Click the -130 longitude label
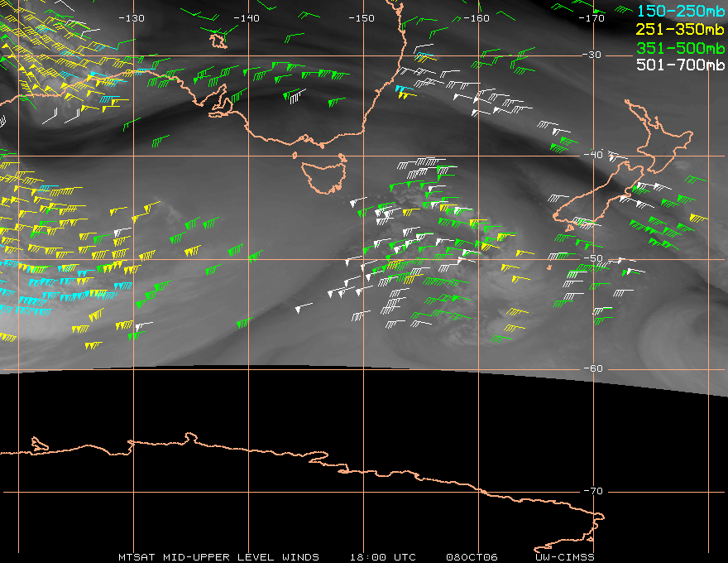This screenshot has width=728, height=563. 132,18
